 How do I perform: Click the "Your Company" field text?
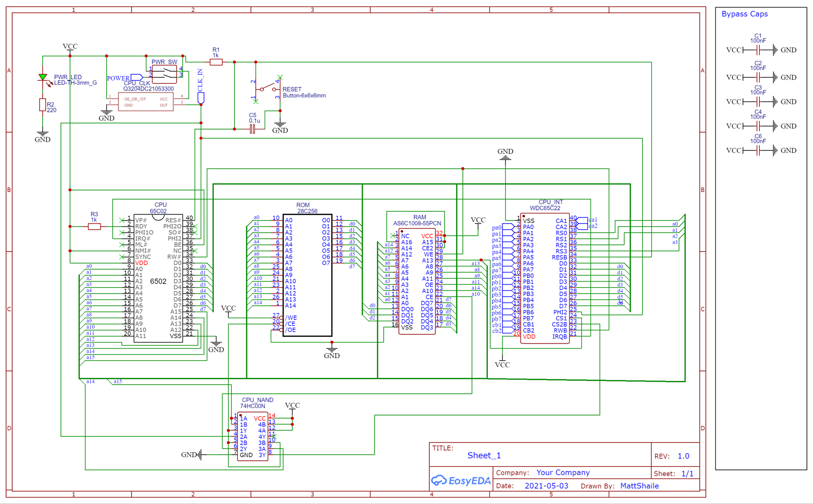pyautogui.click(x=563, y=472)
